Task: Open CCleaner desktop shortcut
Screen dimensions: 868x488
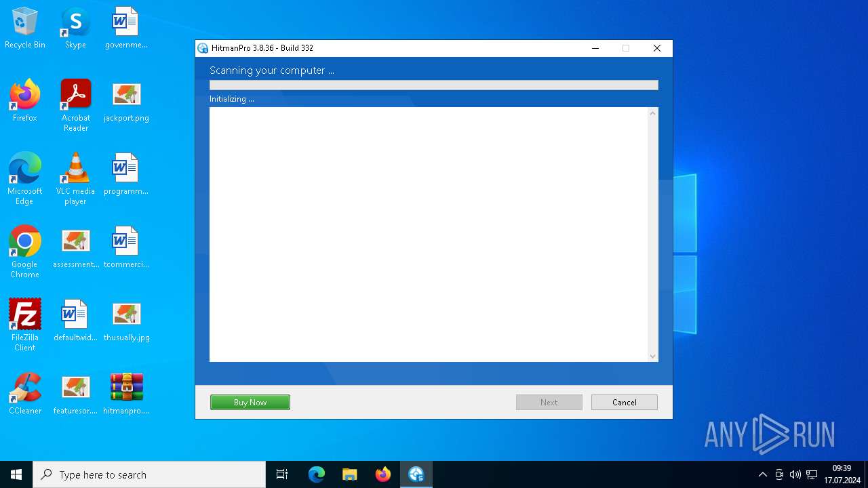Action: [25, 394]
